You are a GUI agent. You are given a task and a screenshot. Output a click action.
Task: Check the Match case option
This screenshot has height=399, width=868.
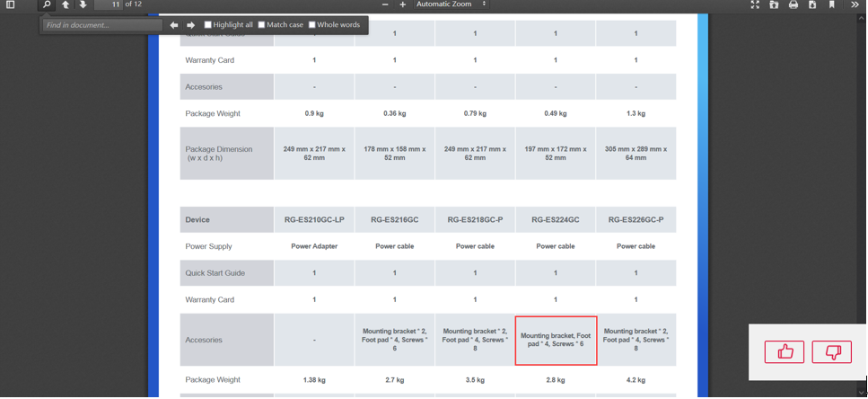pyautogui.click(x=262, y=25)
